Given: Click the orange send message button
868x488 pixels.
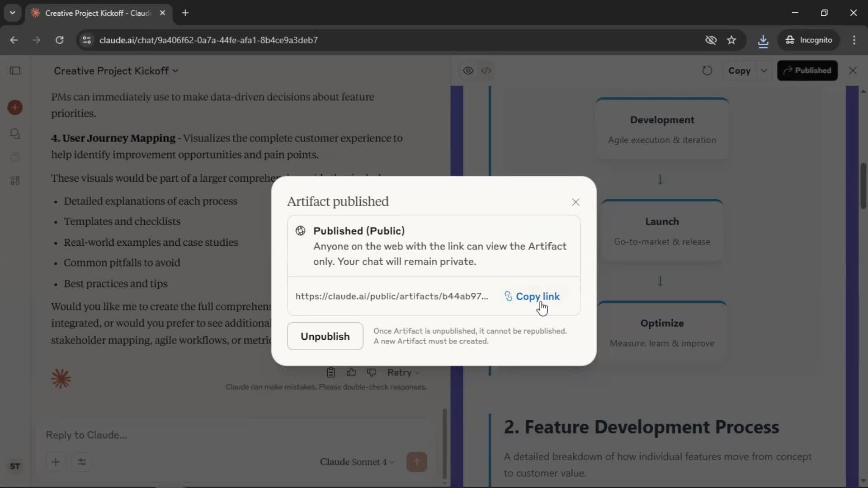Looking at the screenshot, I should click(x=417, y=462).
